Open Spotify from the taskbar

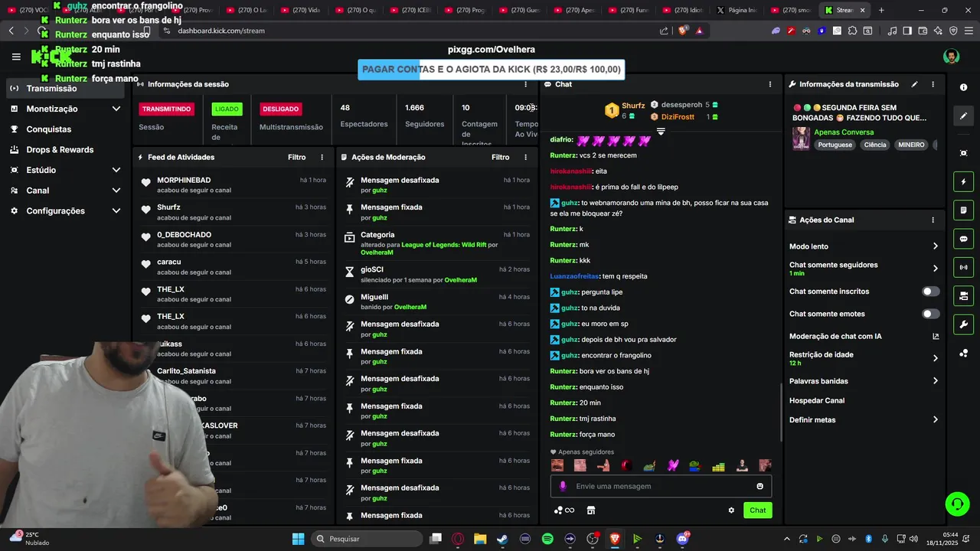pyautogui.click(x=547, y=539)
